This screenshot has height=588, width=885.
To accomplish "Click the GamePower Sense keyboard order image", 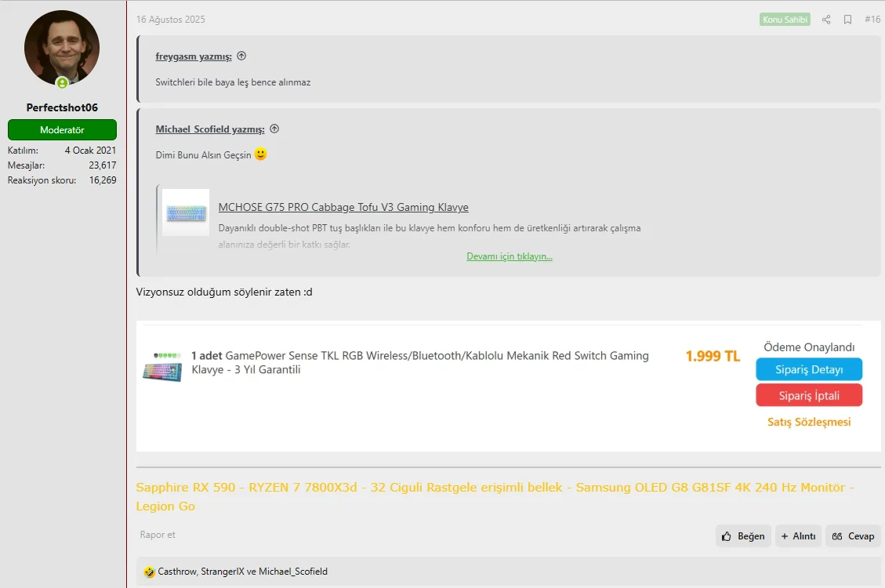I will (x=162, y=367).
